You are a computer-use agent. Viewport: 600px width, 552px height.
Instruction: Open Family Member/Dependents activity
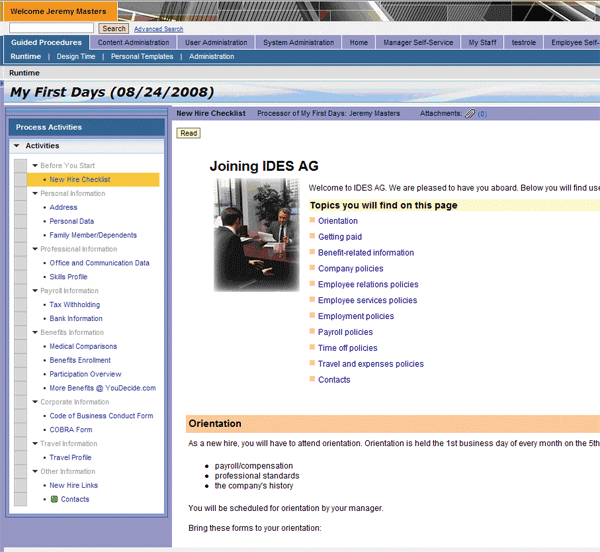93,235
